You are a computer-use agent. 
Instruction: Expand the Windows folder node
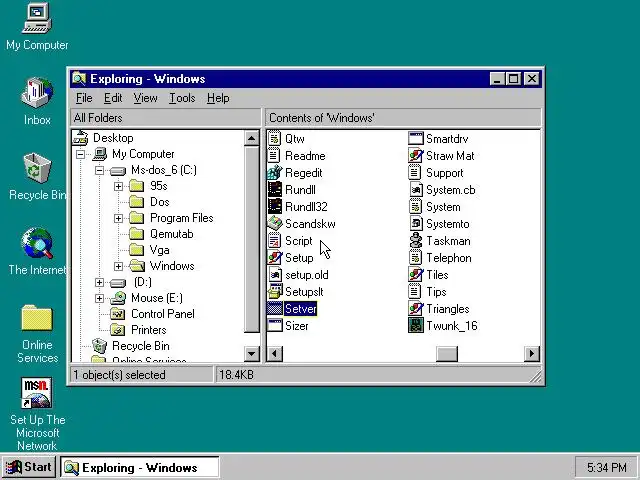118,266
